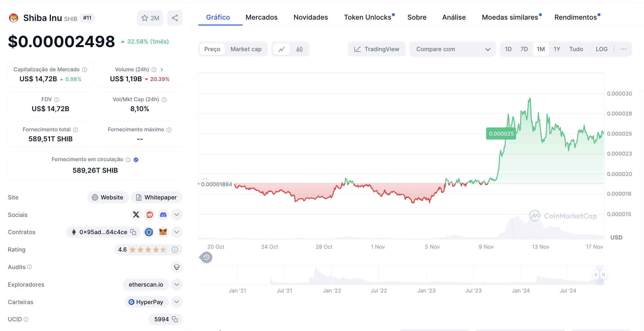Open info icon for Fornecimento máximo
The image size is (644, 331).
tap(169, 130)
